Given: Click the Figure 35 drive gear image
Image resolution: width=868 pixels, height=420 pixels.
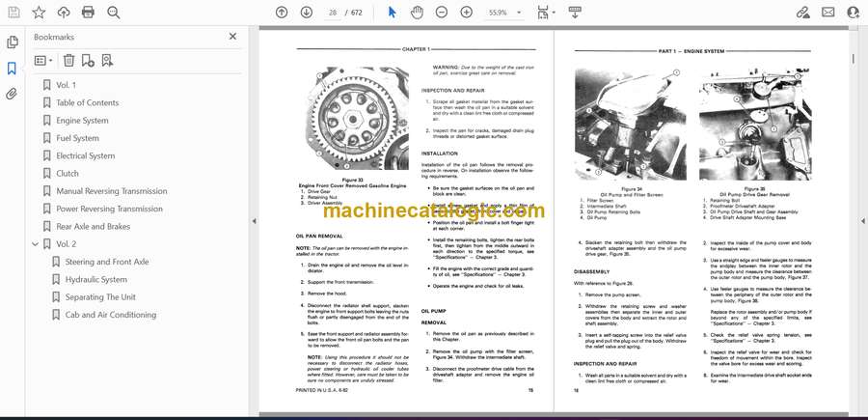Looking at the screenshot, I should coord(755,125).
